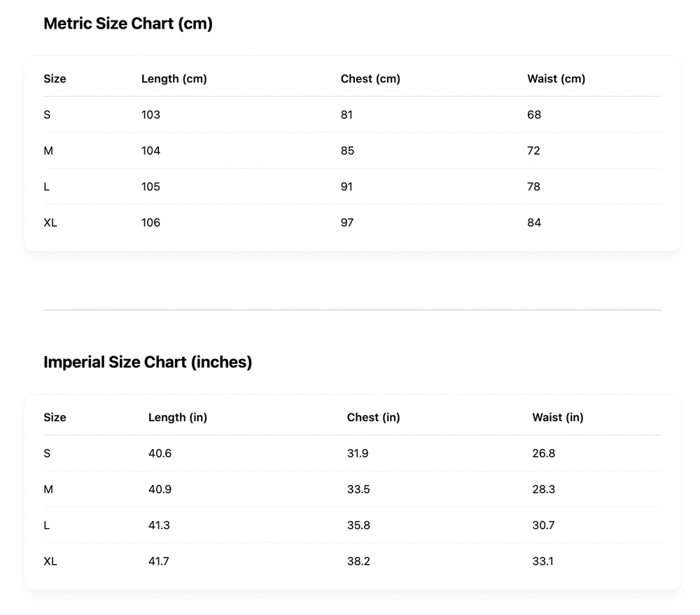Click the Length (cm) column header
Viewport: 700px width, 615px height.
point(174,79)
